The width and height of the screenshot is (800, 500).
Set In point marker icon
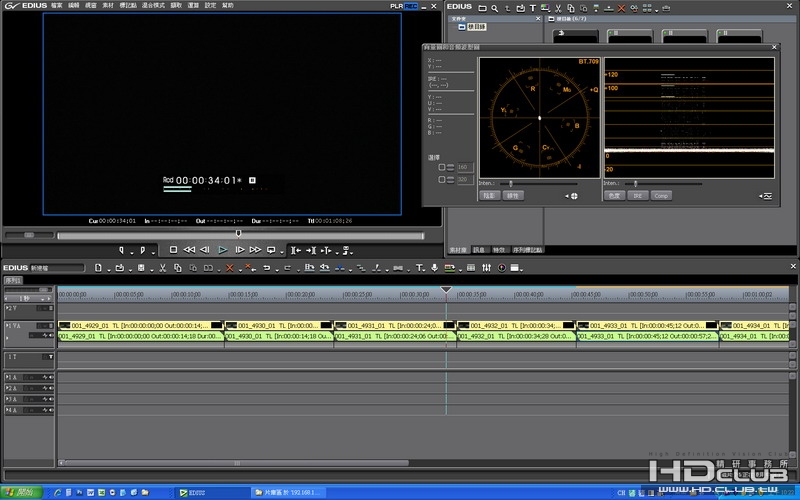pyautogui.click(x=121, y=250)
